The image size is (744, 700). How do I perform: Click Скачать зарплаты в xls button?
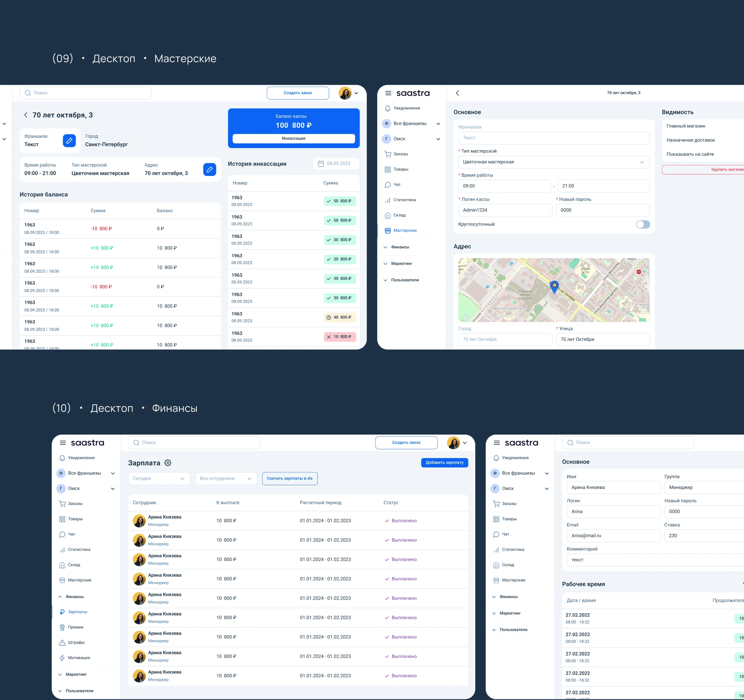coord(290,479)
